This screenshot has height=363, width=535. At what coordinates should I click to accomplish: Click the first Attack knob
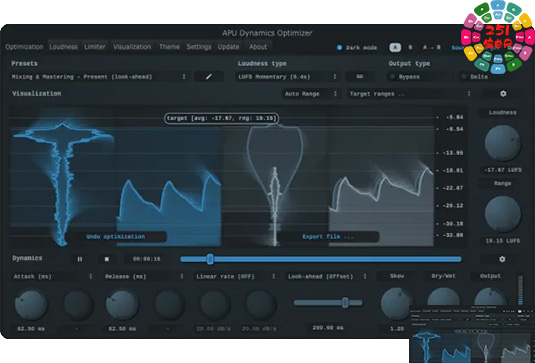pos(31,304)
